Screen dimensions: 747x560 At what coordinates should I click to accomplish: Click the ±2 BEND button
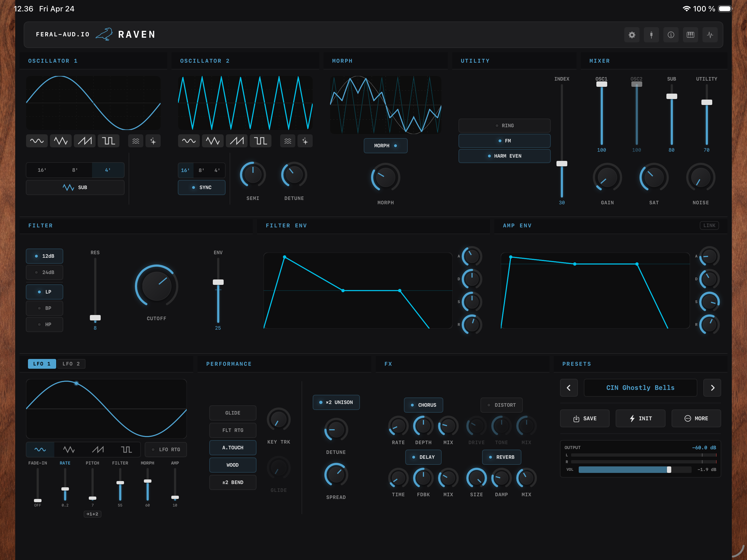pos(233,482)
